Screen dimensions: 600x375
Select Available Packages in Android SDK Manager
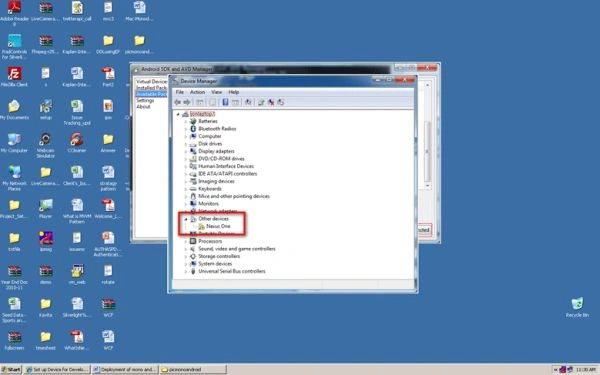click(x=151, y=94)
